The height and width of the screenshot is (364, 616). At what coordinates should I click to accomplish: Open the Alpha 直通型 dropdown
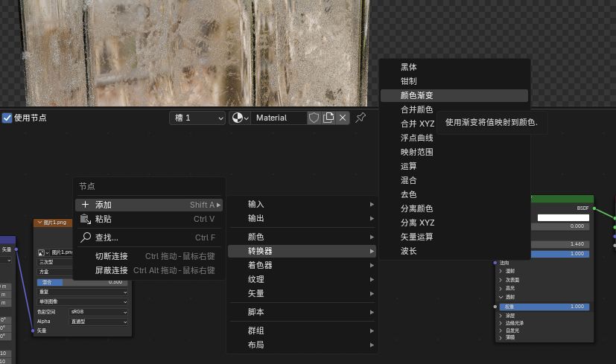(x=98, y=322)
